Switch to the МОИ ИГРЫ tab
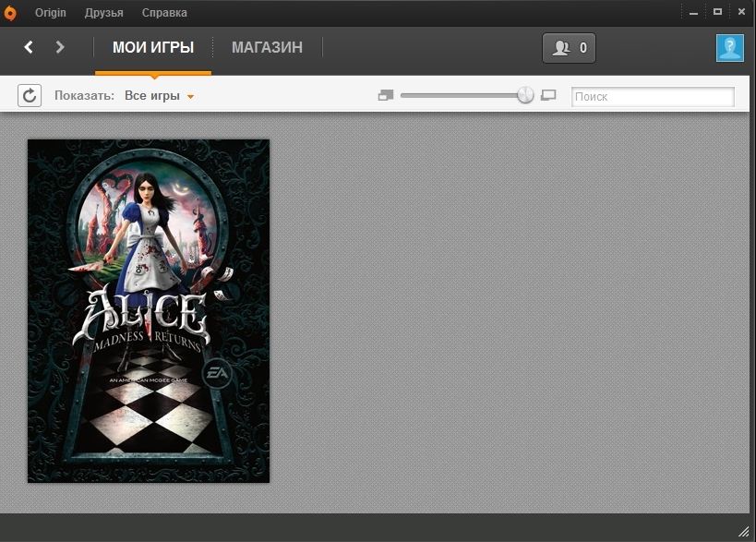 [x=153, y=47]
